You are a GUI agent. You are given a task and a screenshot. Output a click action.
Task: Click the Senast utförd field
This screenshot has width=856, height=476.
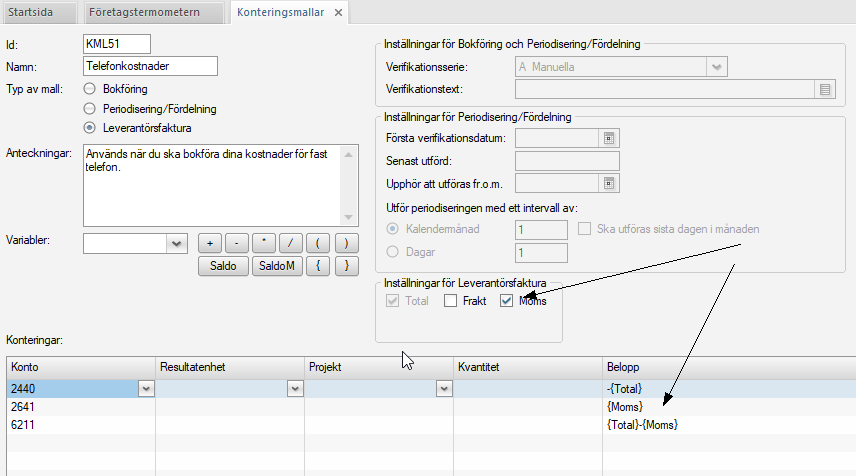(x=567, y=161)
